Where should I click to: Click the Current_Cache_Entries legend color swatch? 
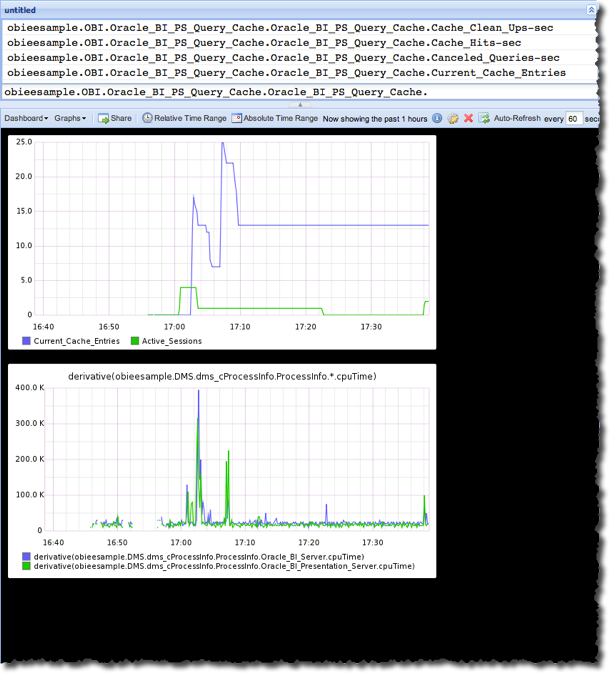tap(26, 341)
